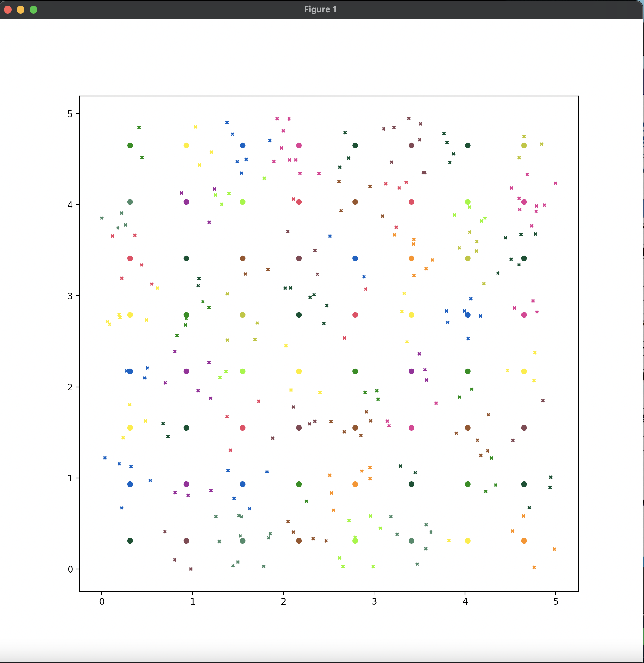The width and height of the screenshot is (644, 663).
Task: Click the "Figure 1" window title
Action: pos(320,9)
